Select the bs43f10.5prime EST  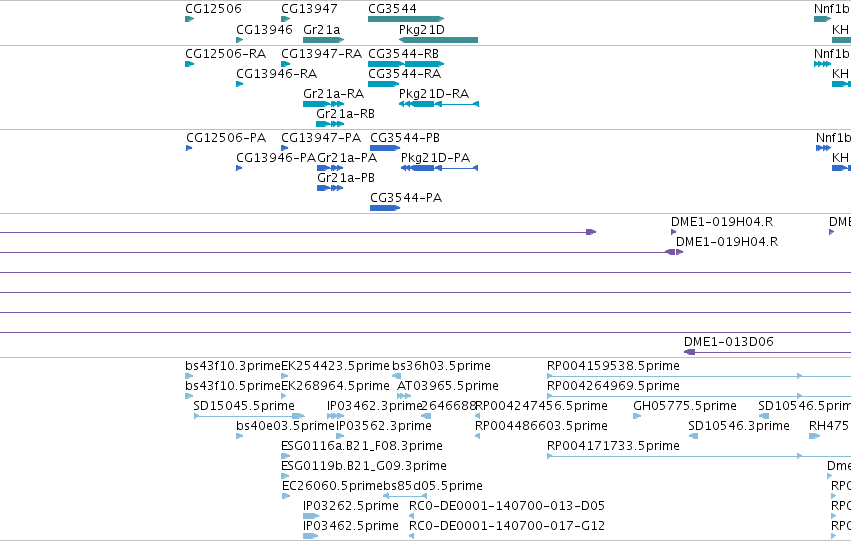click(x=189, y=396)
